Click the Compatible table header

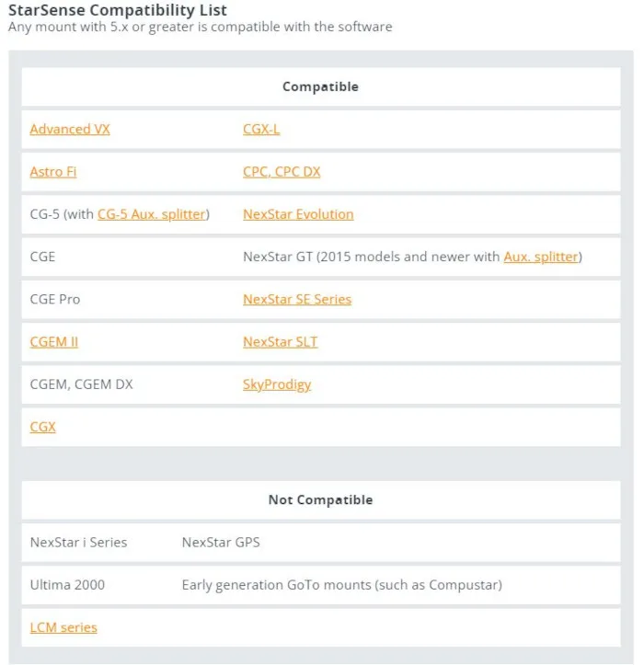pyautogui.click(x=320, y=87)
